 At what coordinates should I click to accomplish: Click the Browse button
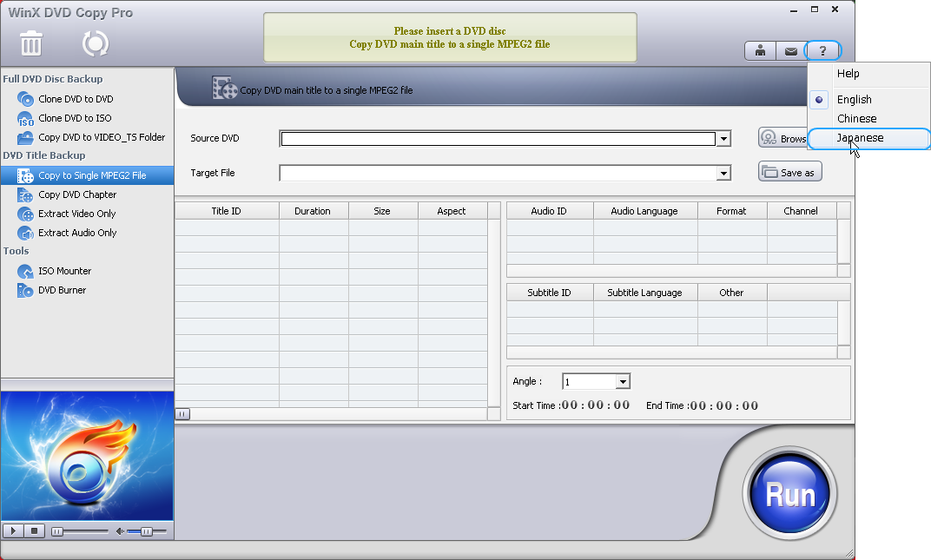[782, 138]
